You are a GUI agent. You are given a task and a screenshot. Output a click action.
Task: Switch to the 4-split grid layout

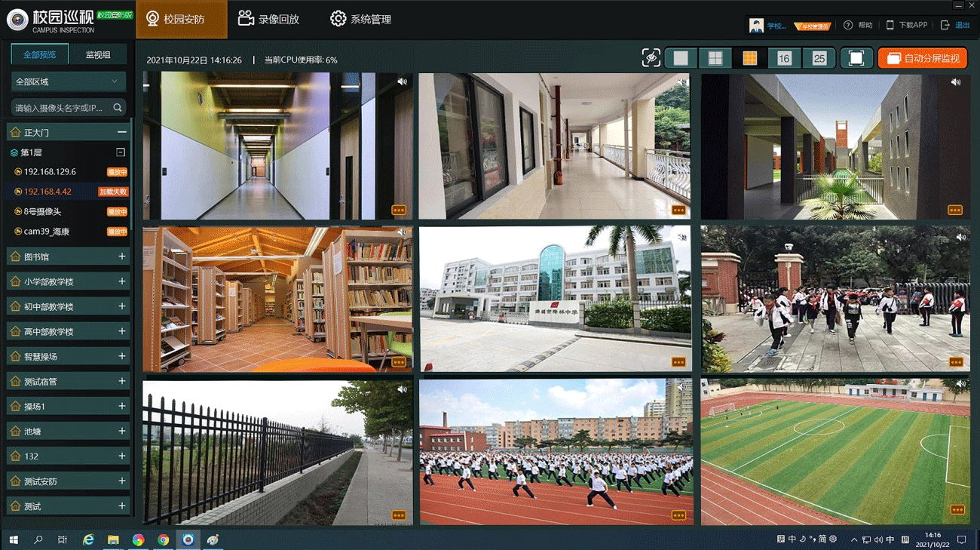pos(715,58)
